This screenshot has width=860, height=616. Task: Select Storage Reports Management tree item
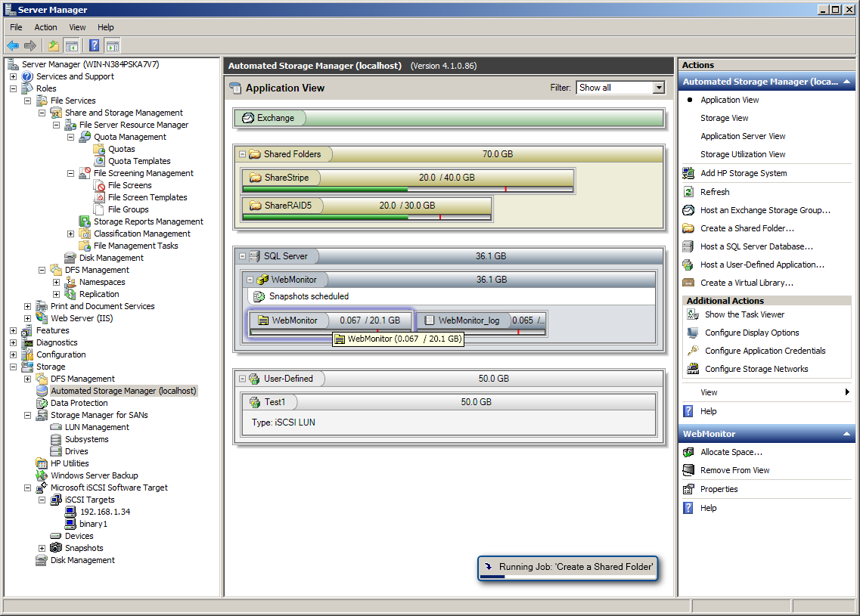click(x=148, y=221)
